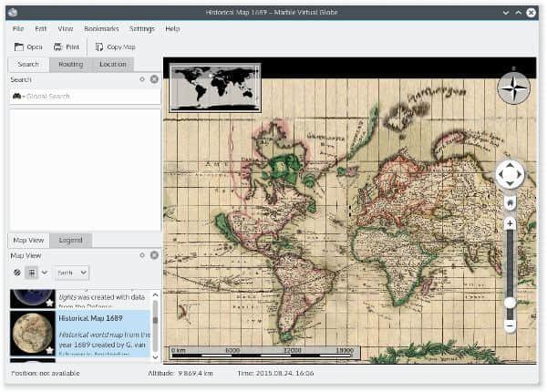
Task: Open the Earth celestial body dropdown
Action: click(x=70, y=273)
